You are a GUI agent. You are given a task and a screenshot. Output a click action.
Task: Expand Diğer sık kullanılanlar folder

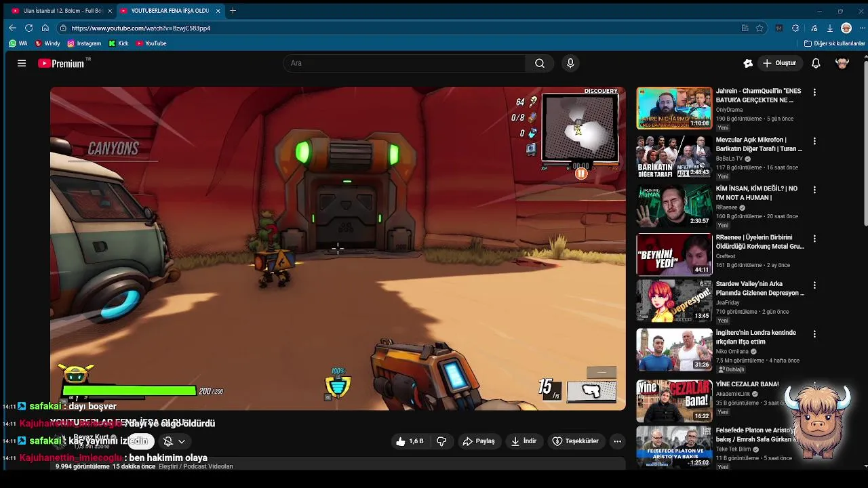834,43
